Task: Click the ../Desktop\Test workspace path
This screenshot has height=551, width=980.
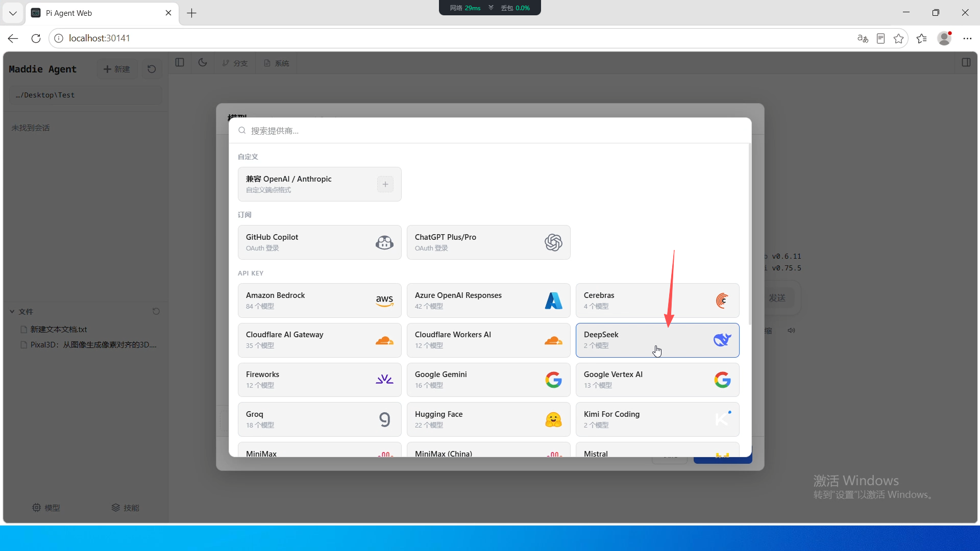Action: [x=86, y=95]
